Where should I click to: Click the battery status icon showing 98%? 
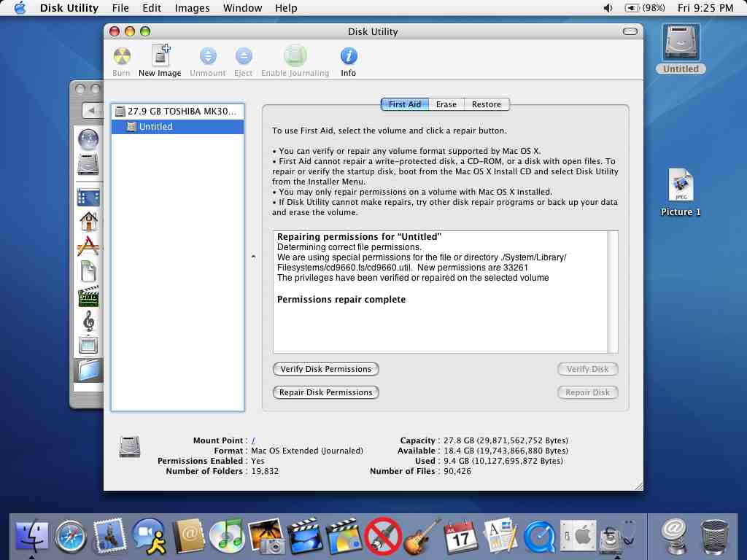[x=645, y=8]
